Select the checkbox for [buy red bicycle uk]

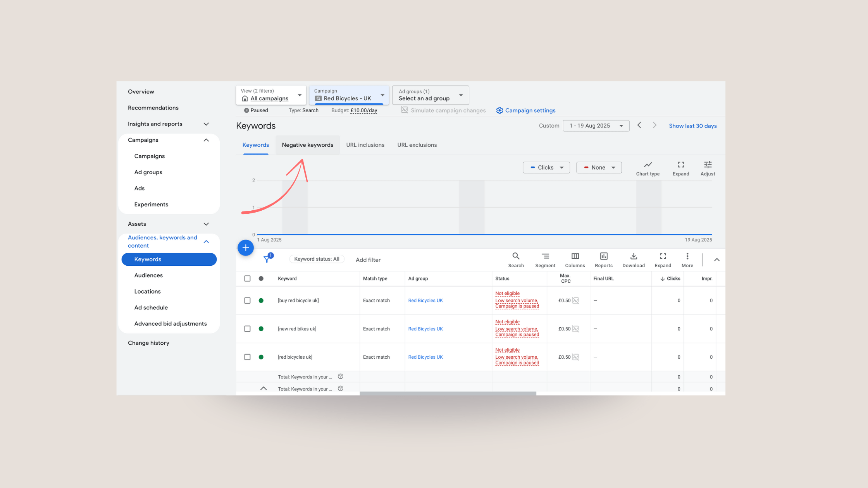pyautogui.click(x=247, y=300)
